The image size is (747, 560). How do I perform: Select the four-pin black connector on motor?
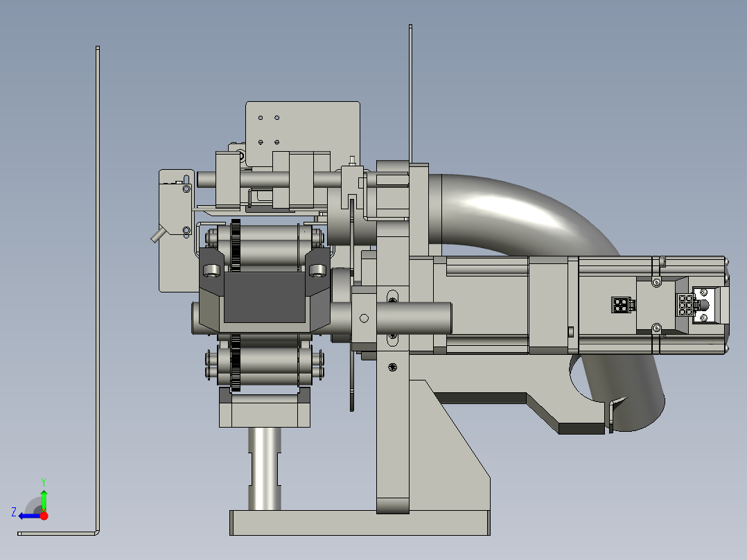(x=620, y=305)
